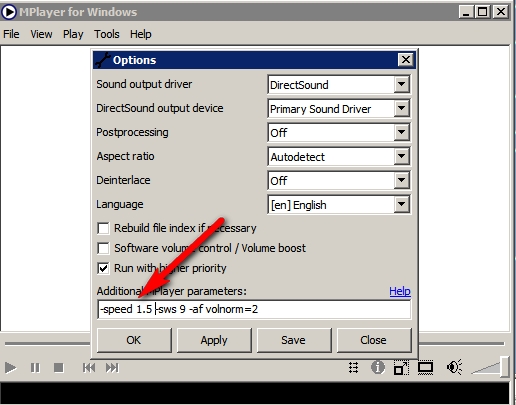516x405 pixels.
Task: Open the Help menu
Action: (x=141, y=34)
